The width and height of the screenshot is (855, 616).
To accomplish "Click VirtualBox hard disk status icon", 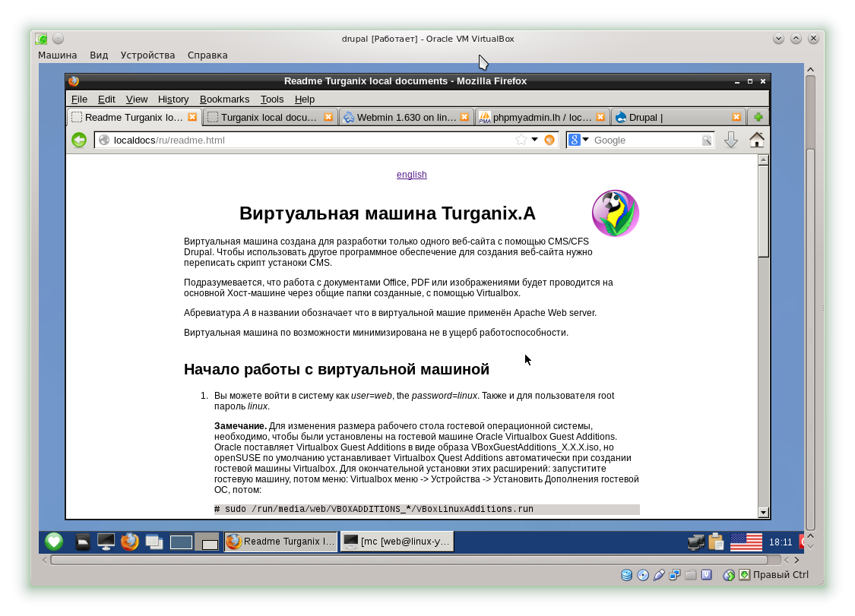I will tap(627, 574).
